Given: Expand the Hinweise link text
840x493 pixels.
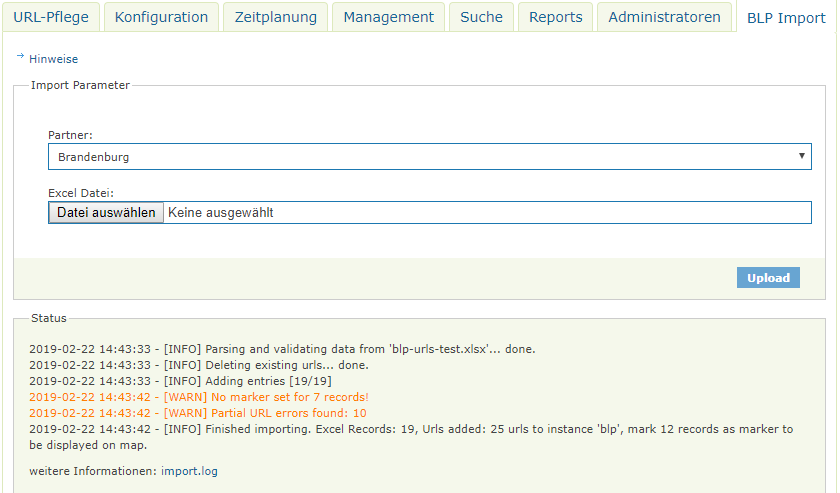Looking at the screenshot, I should point(53,59).
